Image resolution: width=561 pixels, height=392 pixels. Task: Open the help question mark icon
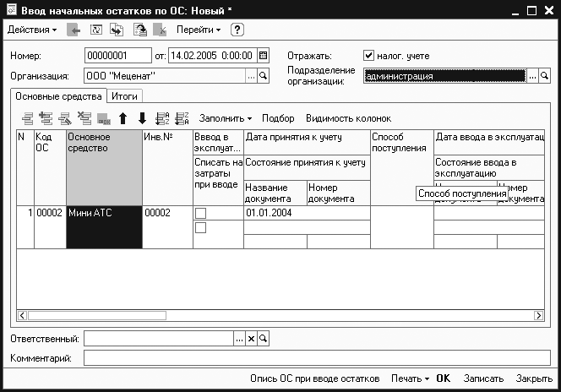[x=237, y=30]
